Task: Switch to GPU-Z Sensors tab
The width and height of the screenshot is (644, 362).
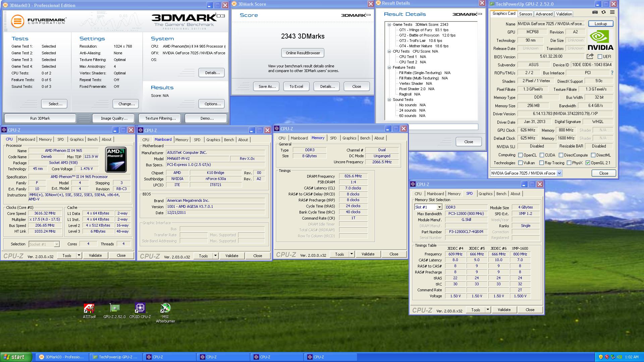Action: tap(526, 14)
